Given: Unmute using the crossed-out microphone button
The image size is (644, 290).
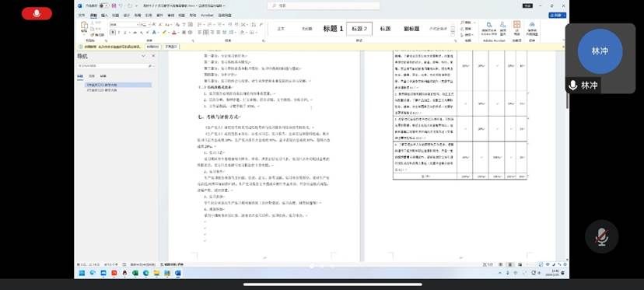Looking at the screenshot, I should 602,236.
